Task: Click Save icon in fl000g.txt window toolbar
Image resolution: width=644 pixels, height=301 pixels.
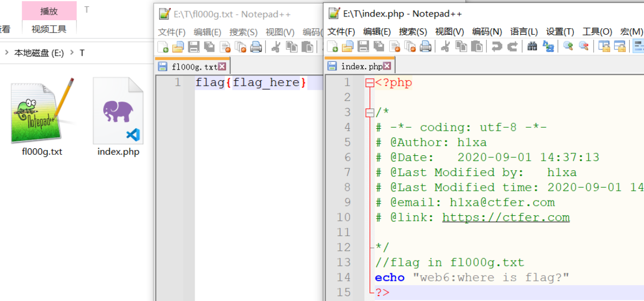Action: click(x=194, y=47)
